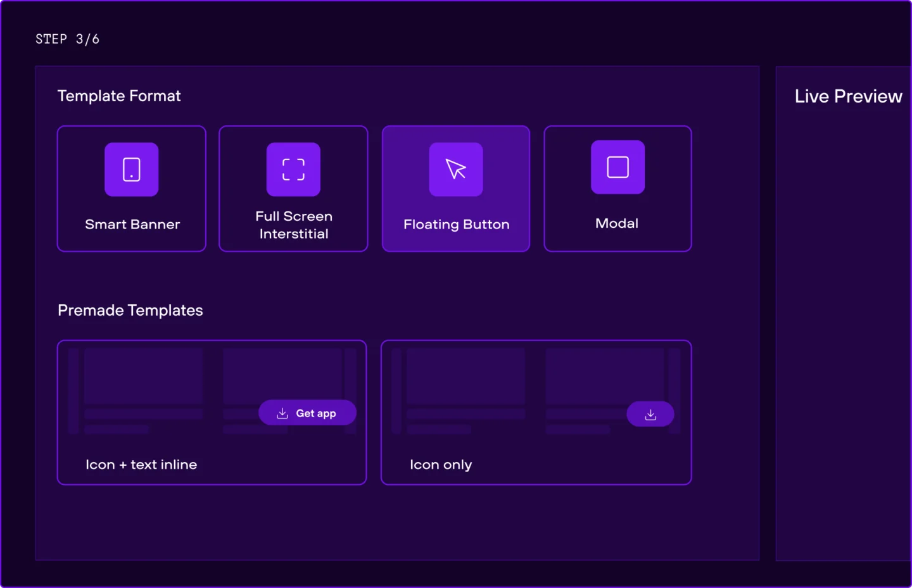Click the STEP 3/6 progress indicator
The image size is (912, 588).
pos(67,39)
